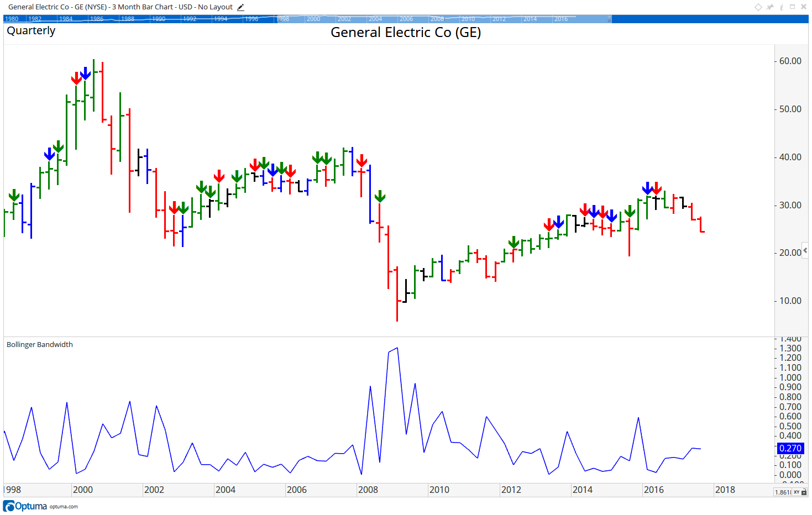Screen dimensions: 812x515
Task: Click 2008 in the overview date bar
Action: point(437,19)
